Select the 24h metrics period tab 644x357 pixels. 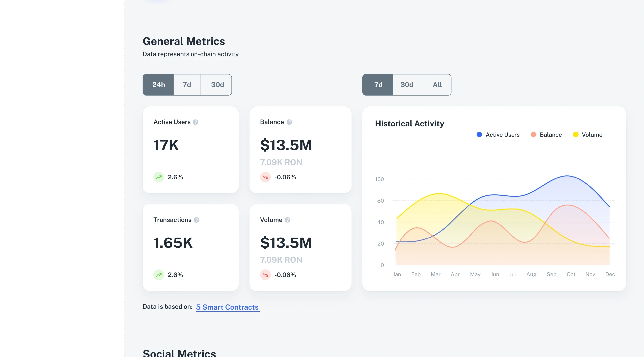[x=158, y=85]
